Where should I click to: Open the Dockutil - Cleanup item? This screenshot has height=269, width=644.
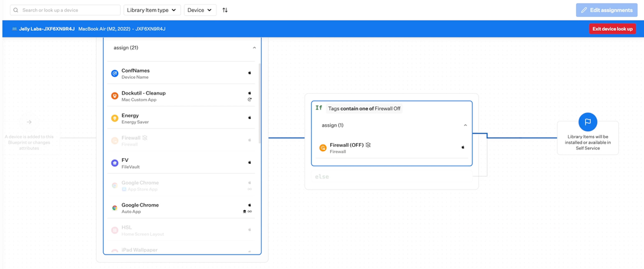[x=182, y=96]
